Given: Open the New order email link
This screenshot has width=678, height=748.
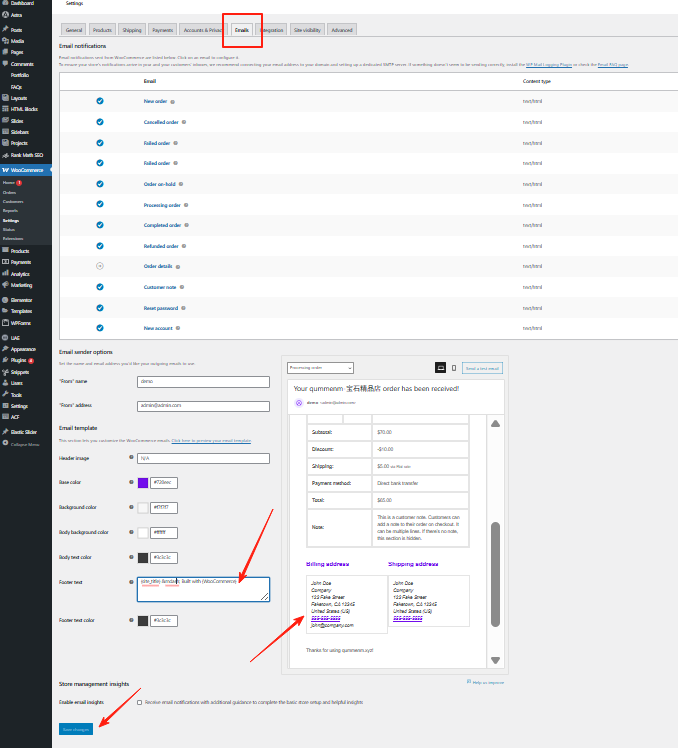Looking at the screenshot, I should coord(155,101).
